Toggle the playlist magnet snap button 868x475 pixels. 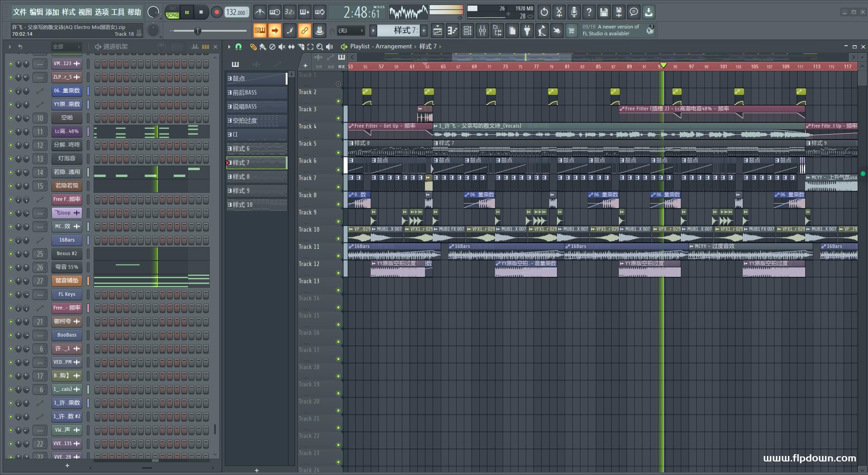click(x=239, y=47)
